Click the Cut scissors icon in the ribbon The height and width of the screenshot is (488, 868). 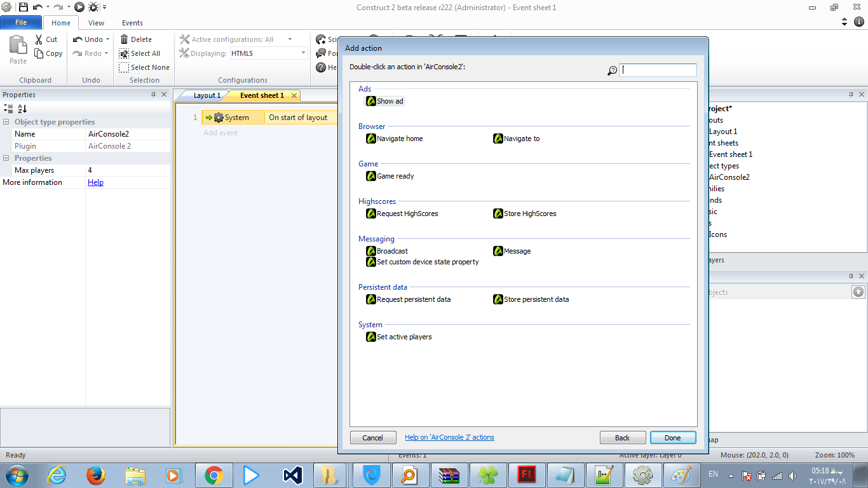coord(39,39)
